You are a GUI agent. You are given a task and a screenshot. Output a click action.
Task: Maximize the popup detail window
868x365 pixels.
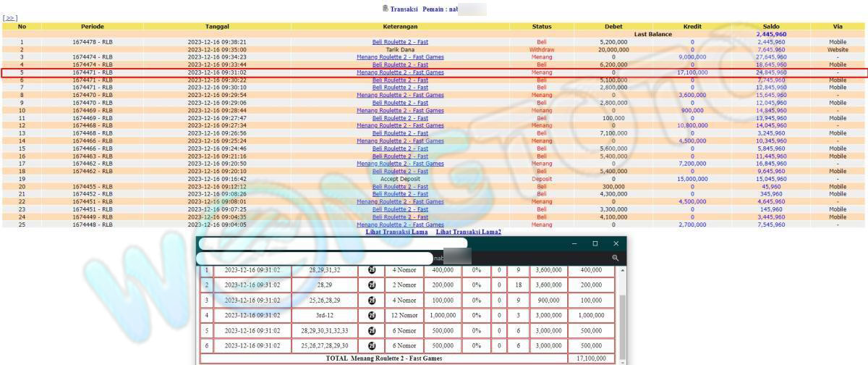(595, 244)
